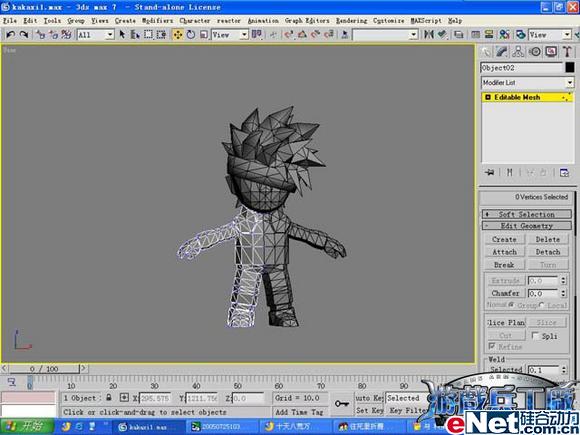Screen dimensions: 580x435
Task: Activate the Unlink Selection tool
Action: [53, 35]
